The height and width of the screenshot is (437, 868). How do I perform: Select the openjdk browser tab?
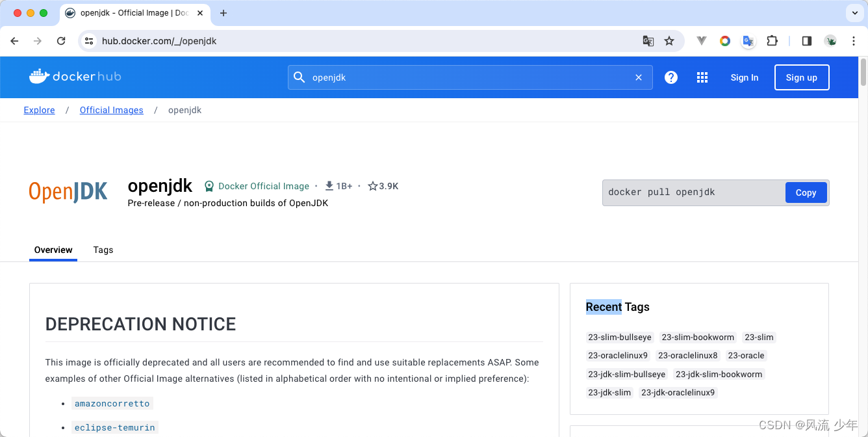(134, 13)
